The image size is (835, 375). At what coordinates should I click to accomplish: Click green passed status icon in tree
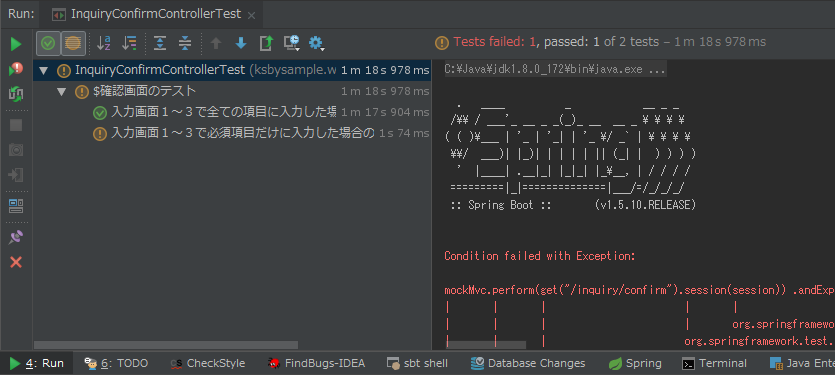pyautogui.click(x=100, y=112)
